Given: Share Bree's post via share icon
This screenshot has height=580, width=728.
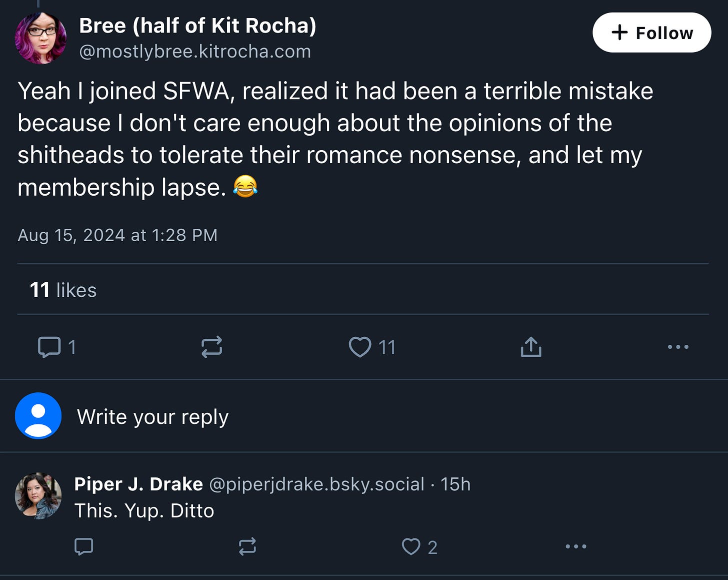Looking at the screenshot, I should tap(531, 347).
